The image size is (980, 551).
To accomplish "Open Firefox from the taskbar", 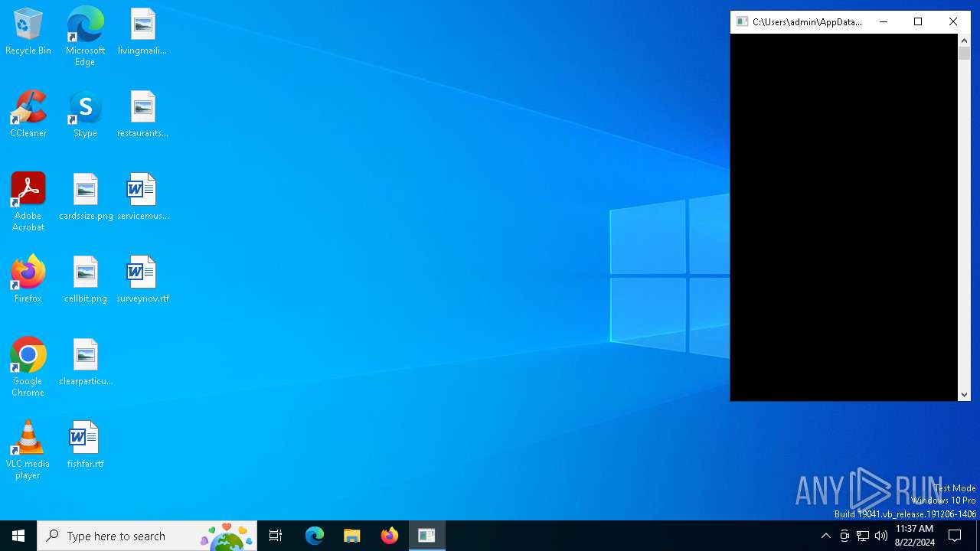I will click(x=390, y=536).
